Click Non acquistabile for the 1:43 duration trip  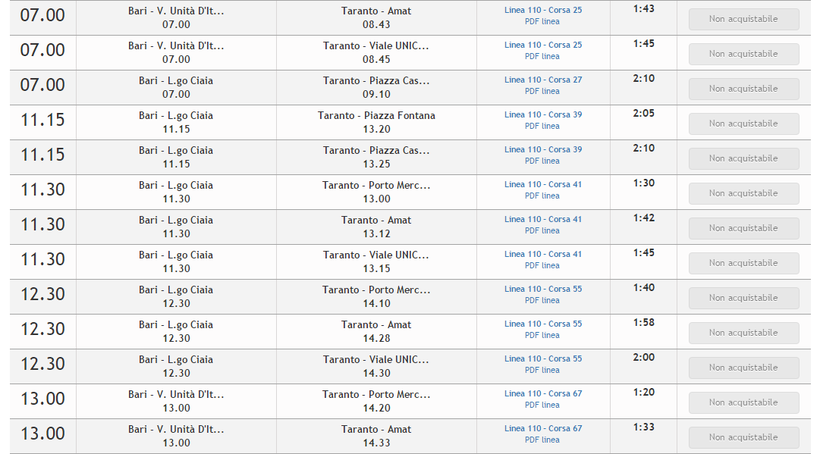[744, 19]
